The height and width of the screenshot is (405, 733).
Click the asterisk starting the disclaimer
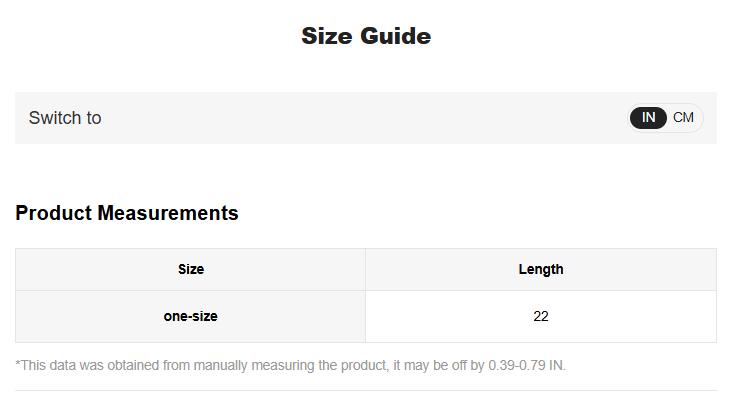tap(18, 364)
